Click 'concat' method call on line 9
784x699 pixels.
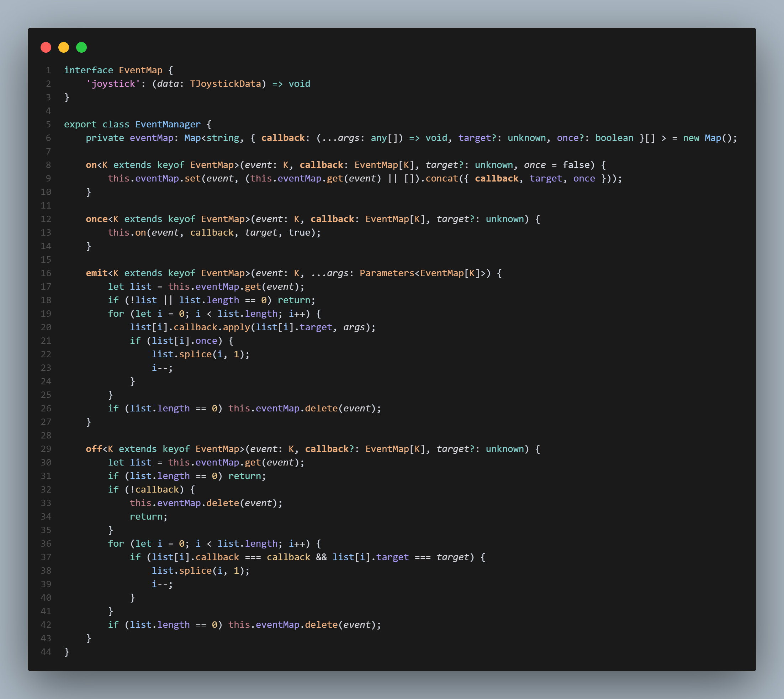[441, 179]
